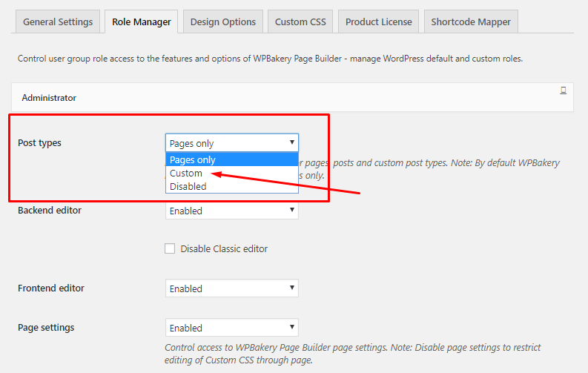Switch to the Shortcode Mapper tab
This screenshot has height=373, width=588.
click(471, 22)
